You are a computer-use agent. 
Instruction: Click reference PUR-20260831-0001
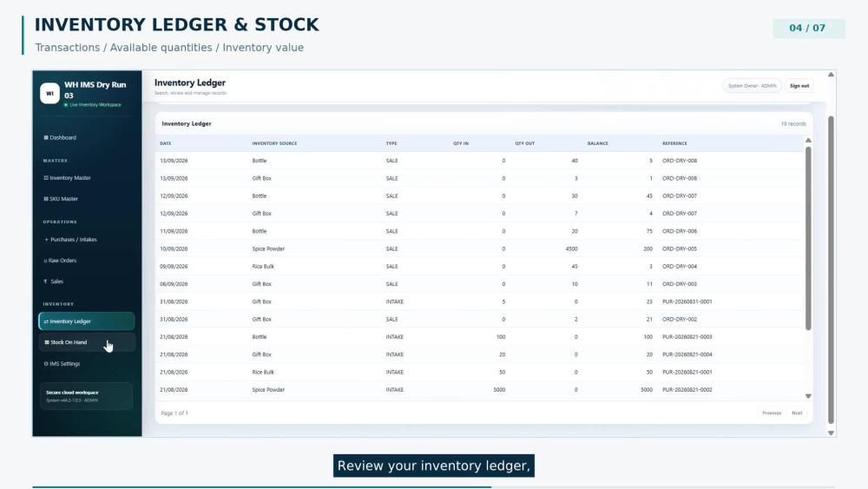(687, 301)
